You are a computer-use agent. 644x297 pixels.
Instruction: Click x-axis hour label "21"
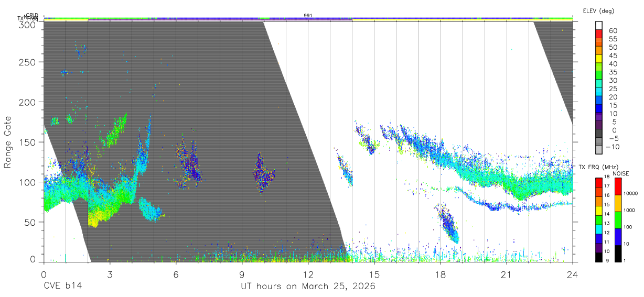[506, 274]
